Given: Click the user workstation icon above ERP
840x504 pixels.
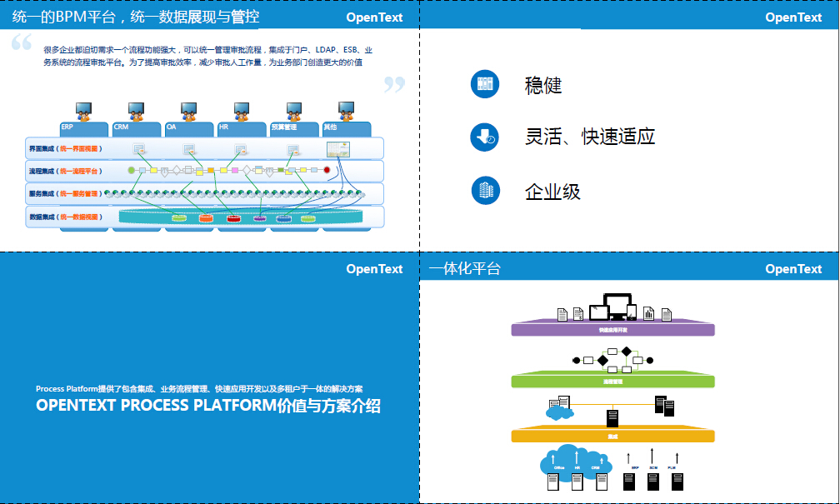Looking at the screenshot, I should click(83, 112).
